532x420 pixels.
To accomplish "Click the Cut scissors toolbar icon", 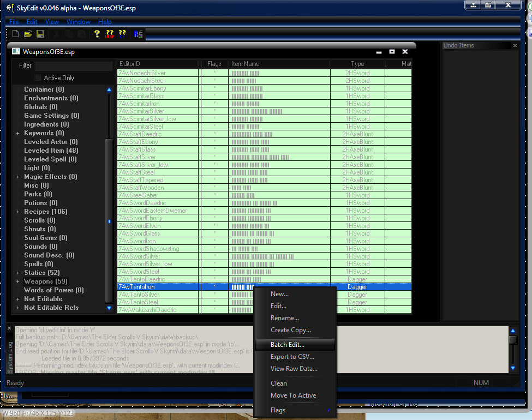I will click(x=57, y=34).
